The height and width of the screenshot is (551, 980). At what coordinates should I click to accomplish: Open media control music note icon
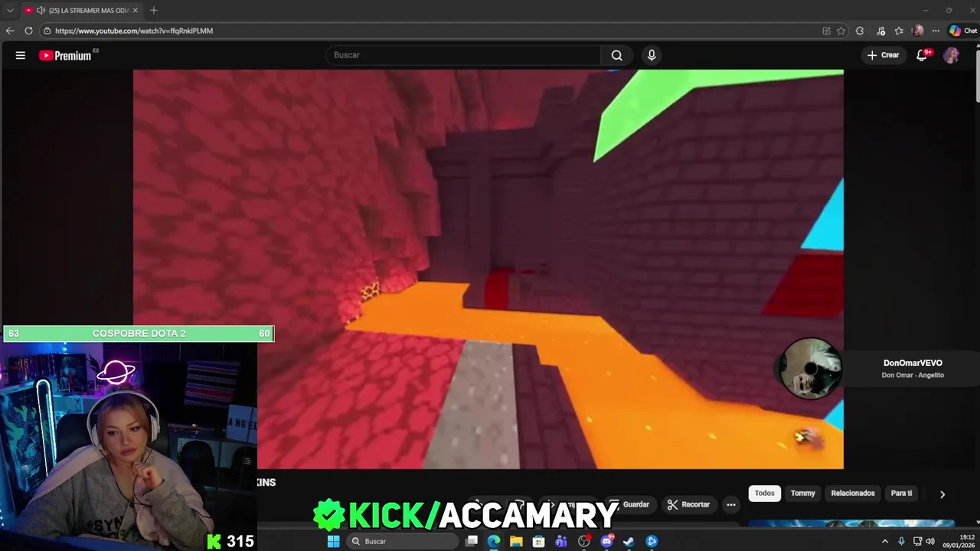(880, 31)
